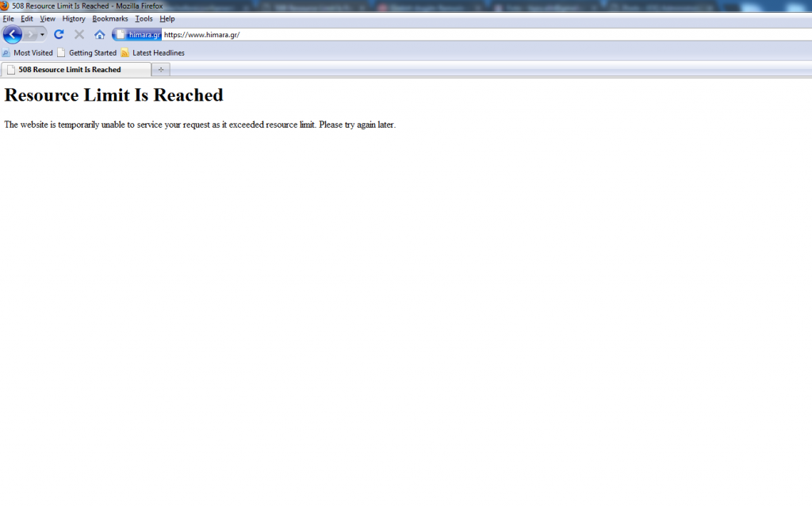Viewport: 812px width, 507px height.
Task: Open the File menu
Action: click(9, 18)
